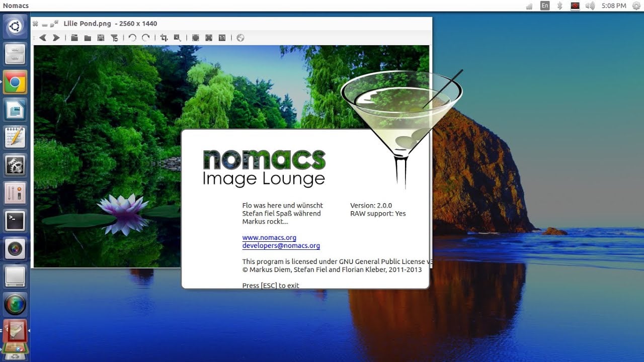This screenshot has width=644, height=362.
Task: Toggle fullscreen view icon
Action: tap(195, 38)
